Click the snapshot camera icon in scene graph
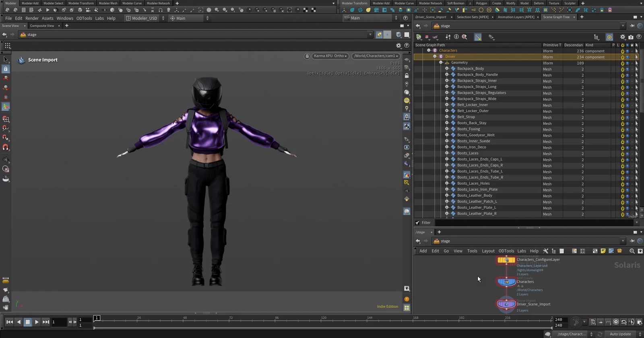The width and height of the screenshot is (644, 338). click(x=631, y=37)
